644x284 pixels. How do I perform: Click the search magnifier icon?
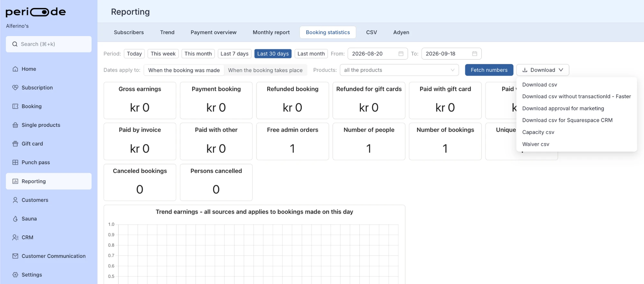point(15,44)
